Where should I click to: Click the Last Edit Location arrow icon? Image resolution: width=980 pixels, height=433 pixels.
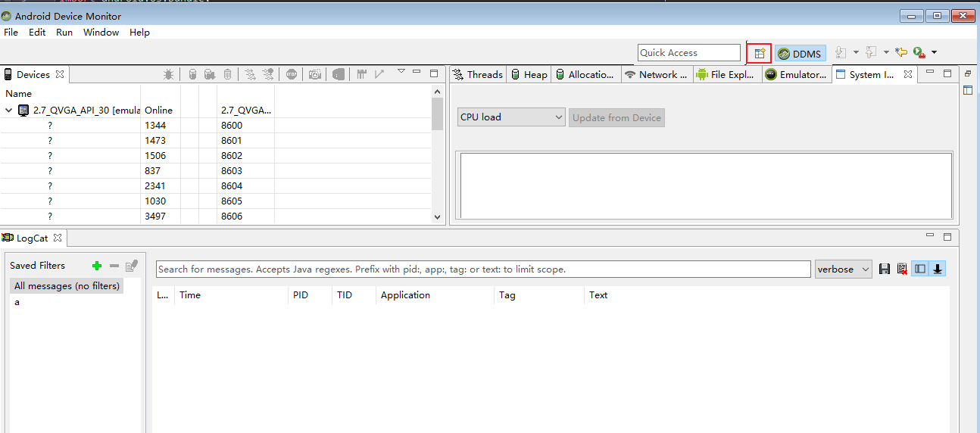[900, 52]
